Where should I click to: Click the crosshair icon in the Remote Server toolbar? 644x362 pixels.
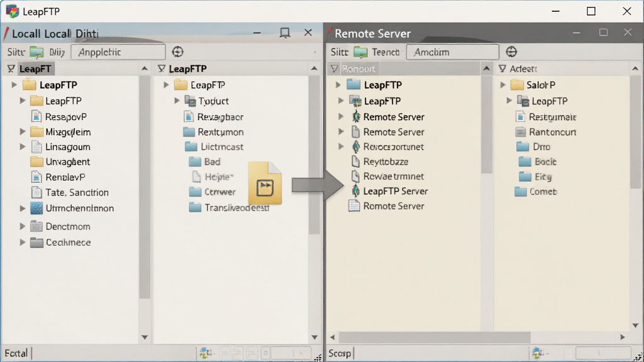[511, 52]
